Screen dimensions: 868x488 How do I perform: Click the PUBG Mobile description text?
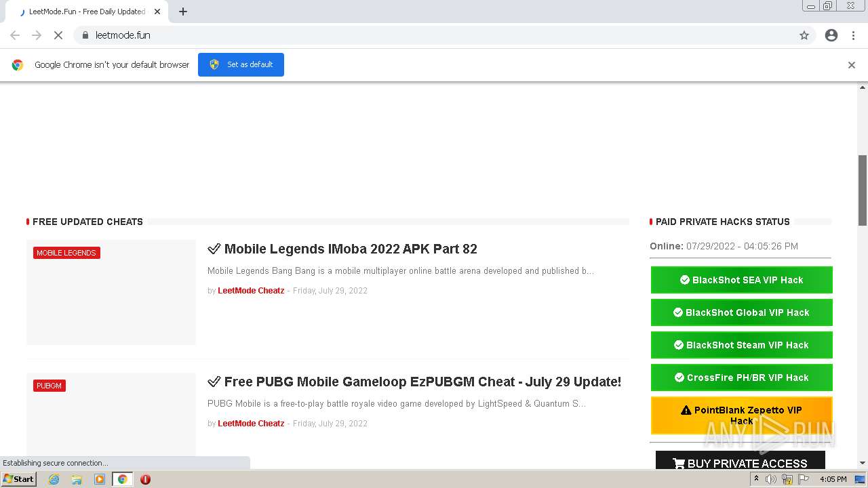(x=397, y=404)
